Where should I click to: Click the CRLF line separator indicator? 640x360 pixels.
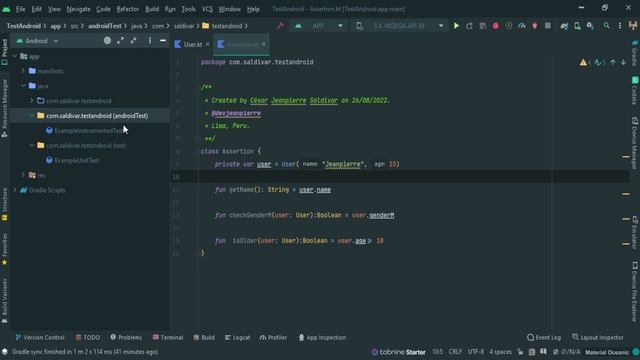455,352
